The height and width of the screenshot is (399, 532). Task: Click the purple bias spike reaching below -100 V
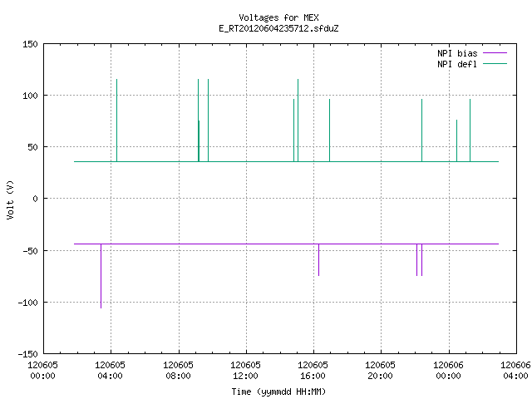point(101,276)
